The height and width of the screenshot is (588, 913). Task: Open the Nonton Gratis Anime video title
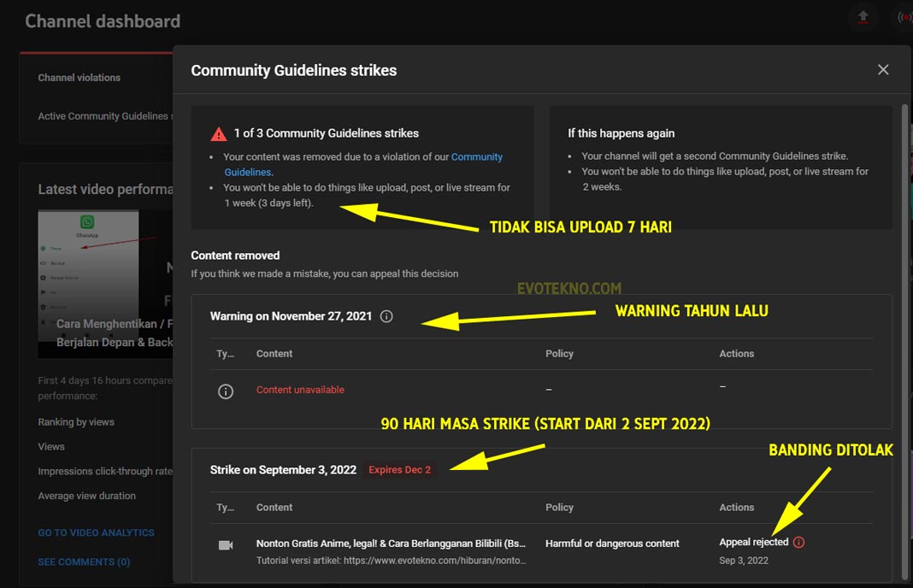391,544
